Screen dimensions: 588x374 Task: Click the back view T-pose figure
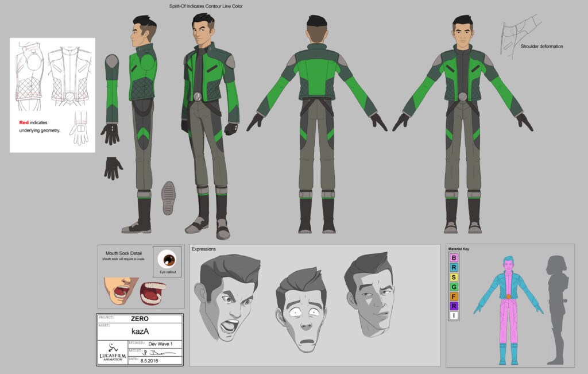click(x=317, y=124)
